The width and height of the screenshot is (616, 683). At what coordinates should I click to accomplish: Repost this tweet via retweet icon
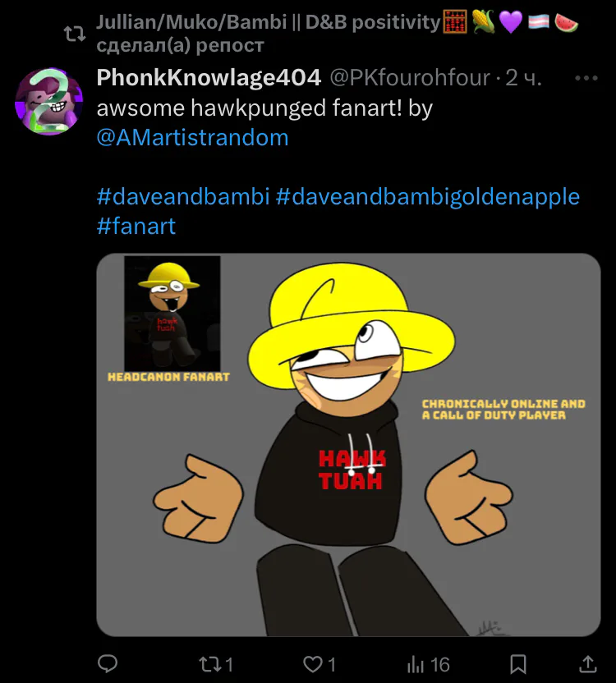(209, 665)
